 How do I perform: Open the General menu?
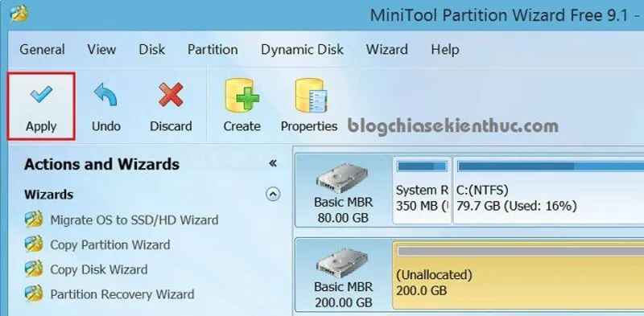(x=43, y=50)
